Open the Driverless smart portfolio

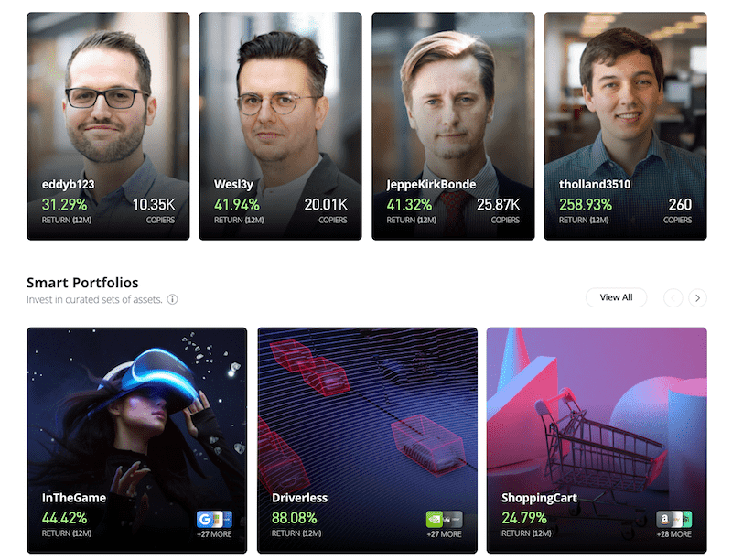367,440
